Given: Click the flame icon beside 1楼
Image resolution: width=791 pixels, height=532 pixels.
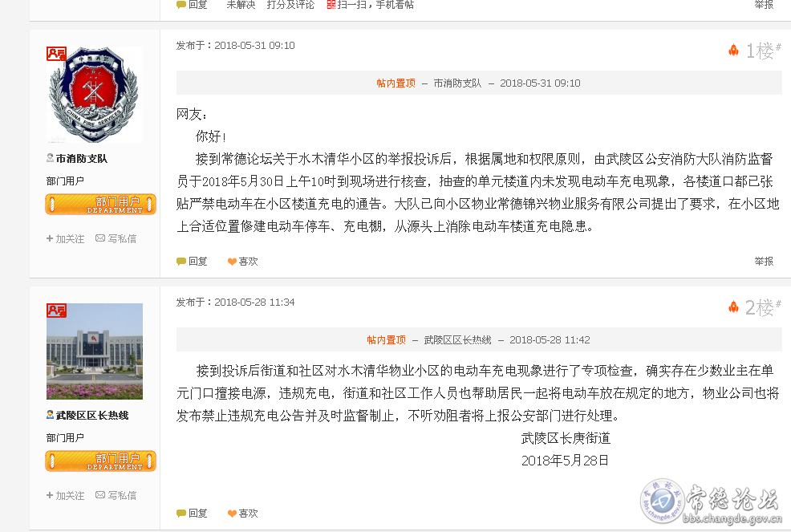Looking at the screenshot, I should tap(733, 50).
